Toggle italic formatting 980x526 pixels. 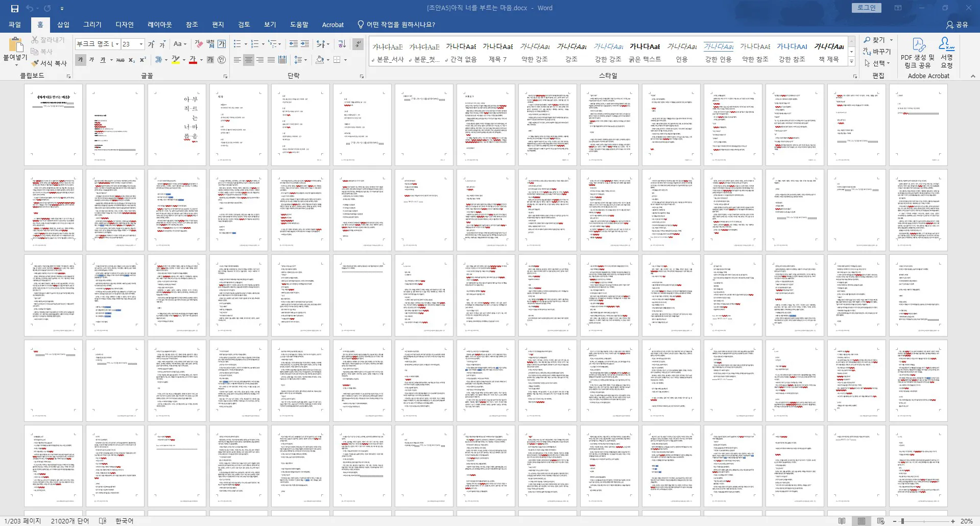click(91, 60)
